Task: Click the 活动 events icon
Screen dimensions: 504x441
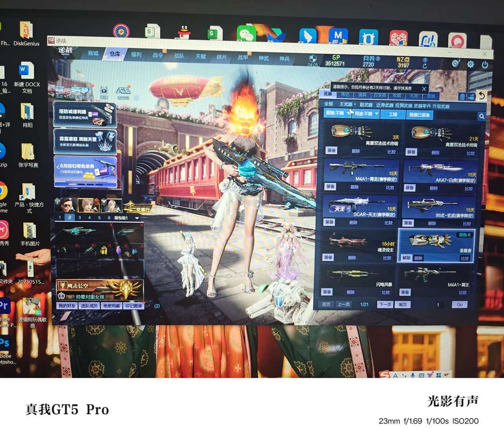Action: pos(59,91)
